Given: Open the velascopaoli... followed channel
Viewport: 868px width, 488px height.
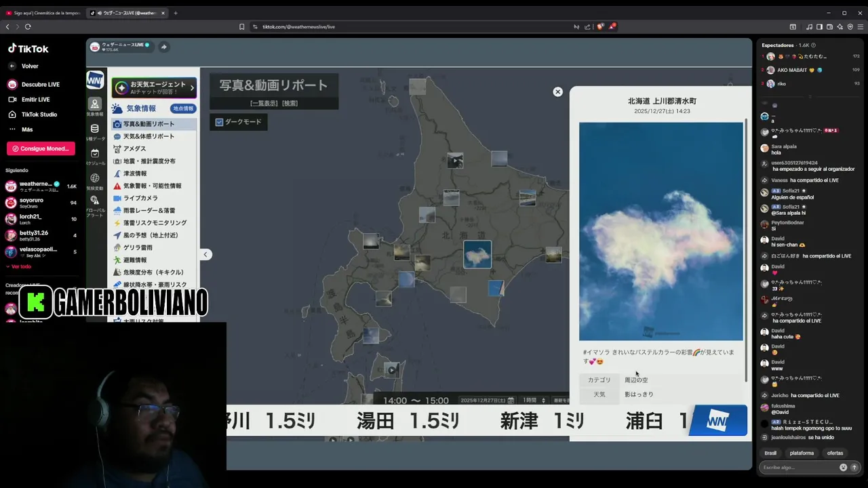Looking at the screenshot, I should click(41, 251).
